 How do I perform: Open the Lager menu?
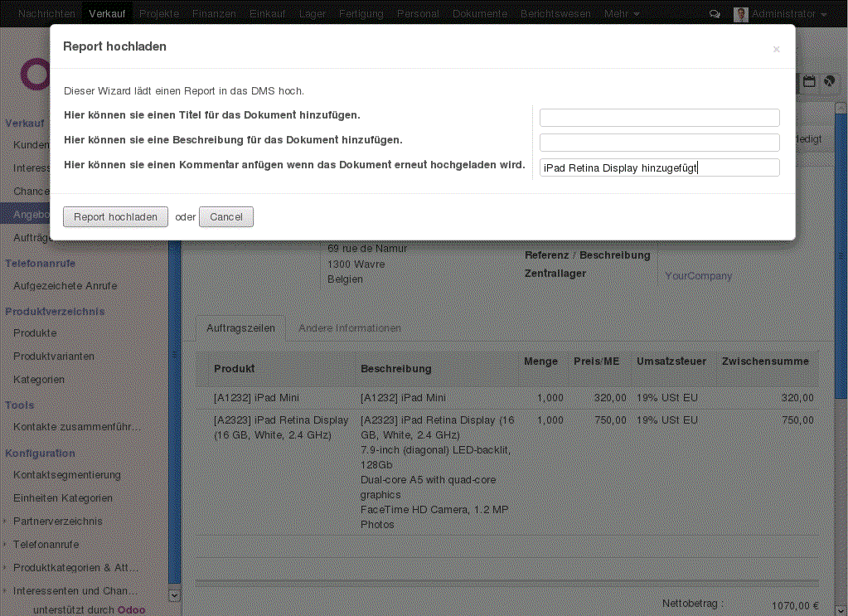point(313,14)
